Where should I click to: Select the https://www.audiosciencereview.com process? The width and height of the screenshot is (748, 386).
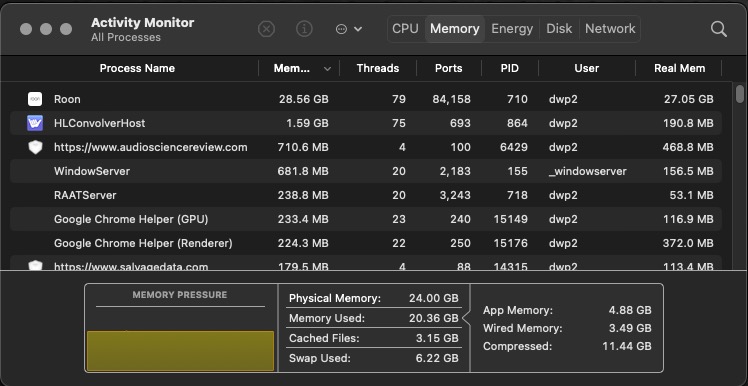150,147
